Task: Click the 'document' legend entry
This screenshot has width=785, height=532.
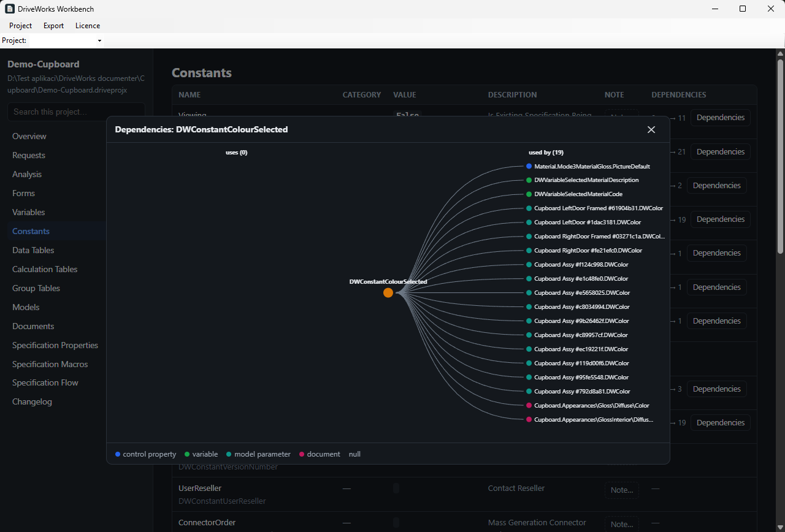Action: pos(320,454)
